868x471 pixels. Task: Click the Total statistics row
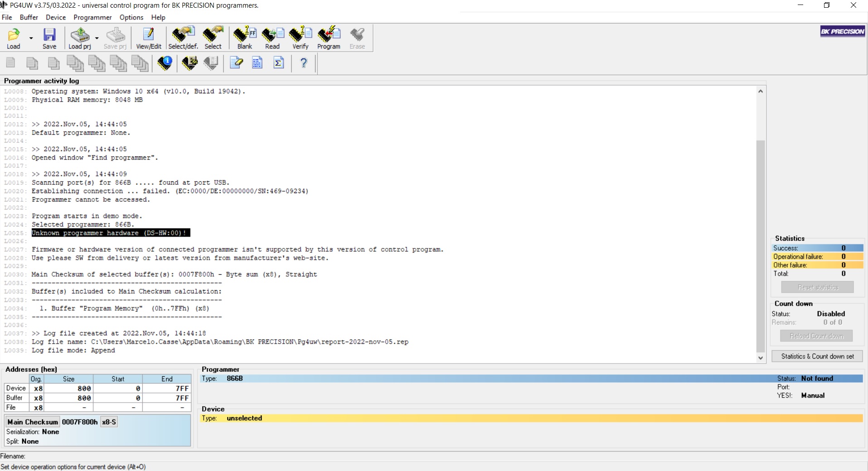click(817, 274)
